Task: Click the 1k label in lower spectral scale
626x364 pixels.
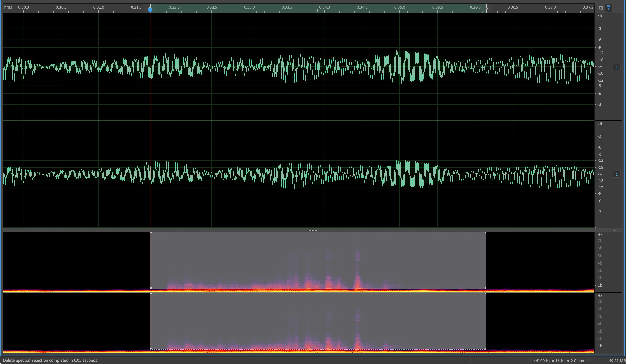Action: [x=600, y=346]
